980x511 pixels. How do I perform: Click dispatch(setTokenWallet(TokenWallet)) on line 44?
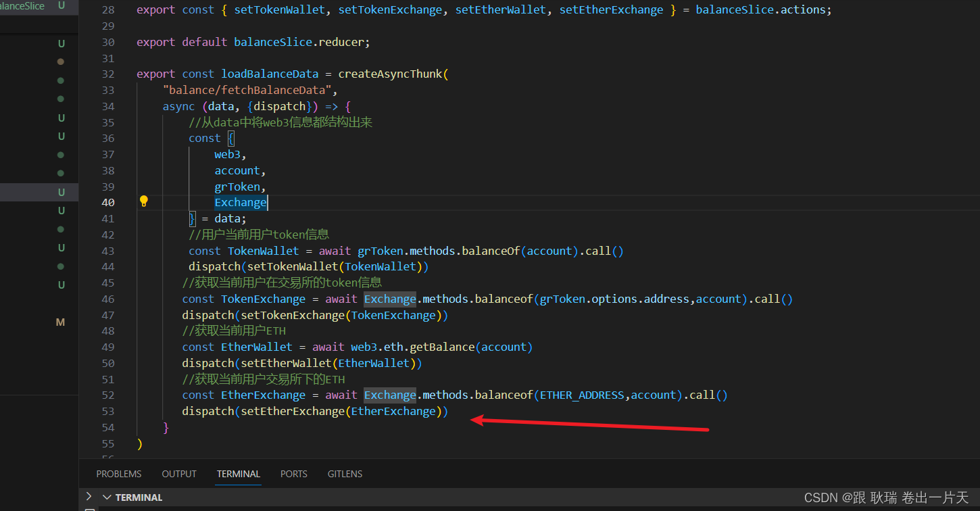point(309,266)
